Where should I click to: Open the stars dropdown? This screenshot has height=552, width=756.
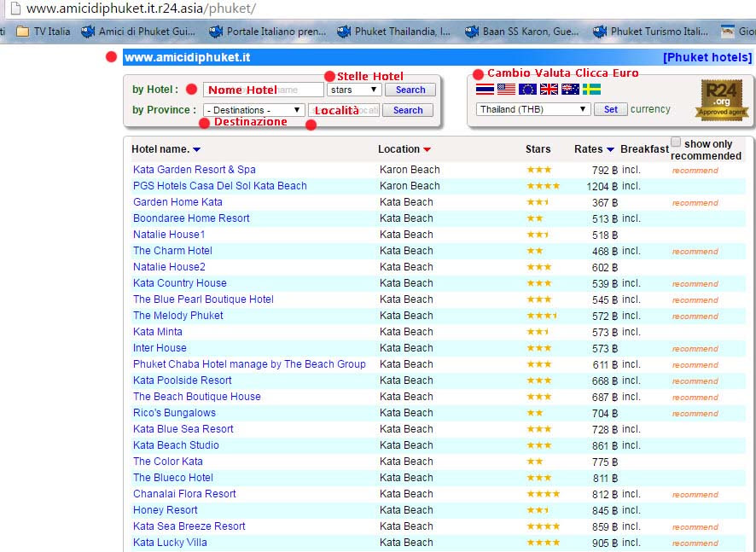[x=354, y=90]
